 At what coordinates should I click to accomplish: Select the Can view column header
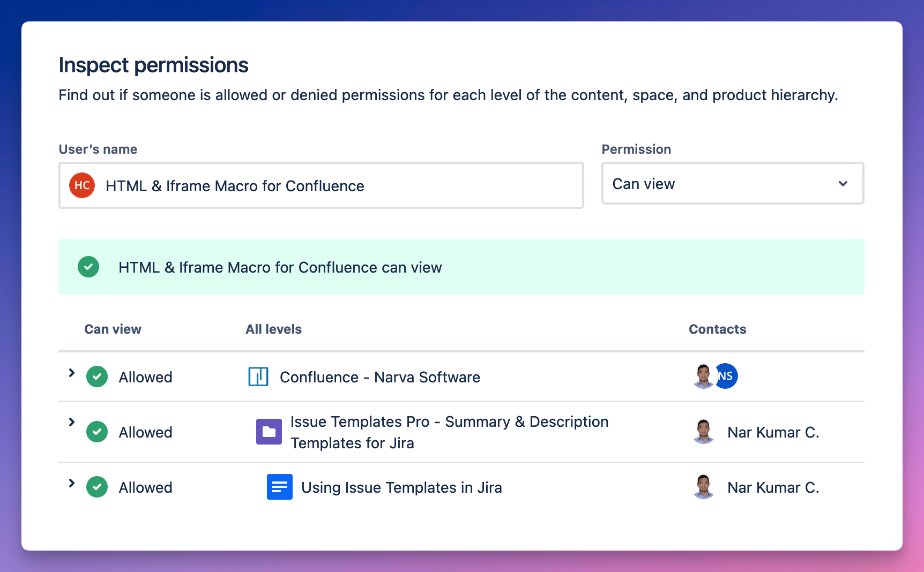point(113,329)
